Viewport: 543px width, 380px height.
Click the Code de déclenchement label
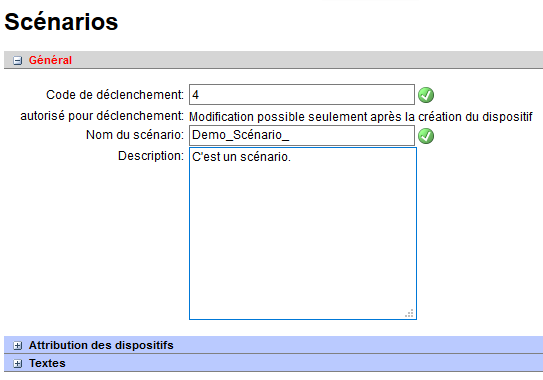pos(115,95)
